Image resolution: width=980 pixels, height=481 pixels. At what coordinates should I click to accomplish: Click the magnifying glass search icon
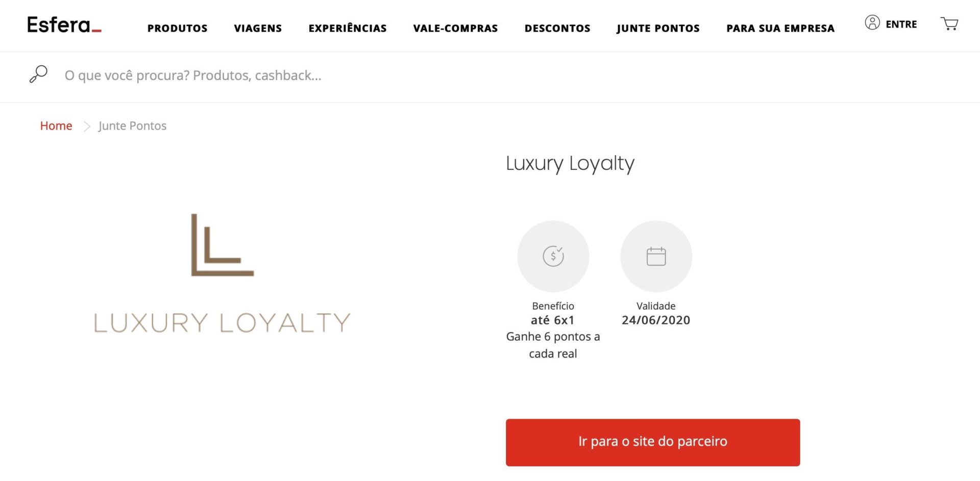38,74
